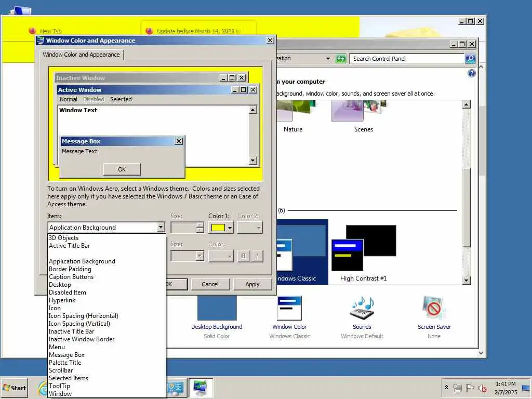Click the search magnifier icon in Control Panel
The width and height of the screenshot is (532, 399).
coord(470,59)
